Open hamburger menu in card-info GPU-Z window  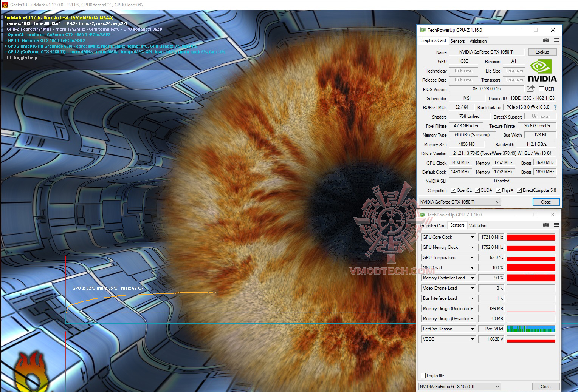(556, 40)
